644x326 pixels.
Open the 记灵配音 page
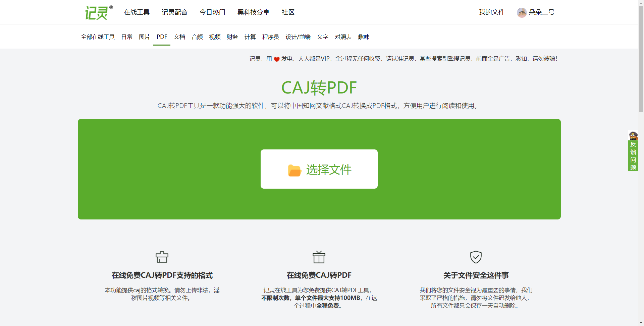point(175,12)
